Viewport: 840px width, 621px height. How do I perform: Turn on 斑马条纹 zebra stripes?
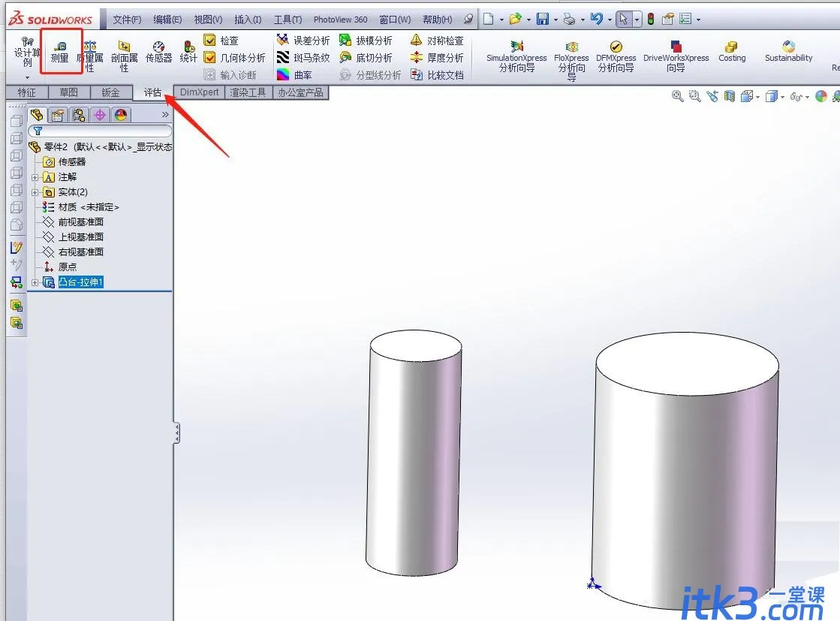click(303, 57)
